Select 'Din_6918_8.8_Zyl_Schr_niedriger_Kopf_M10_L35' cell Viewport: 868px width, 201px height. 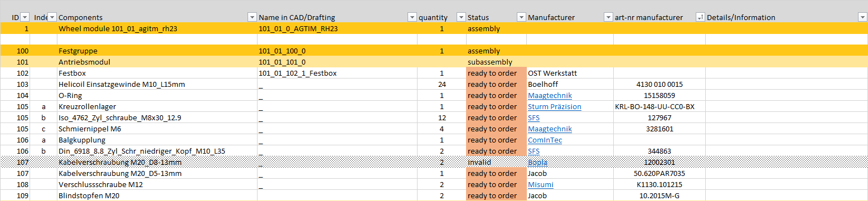pyautogui.click(x=157, y=151)
